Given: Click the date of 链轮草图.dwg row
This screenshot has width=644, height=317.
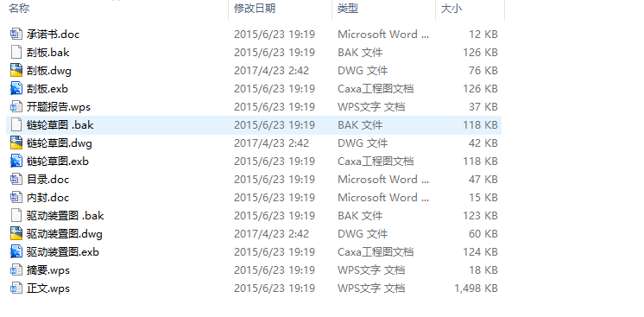Looking at the screenshot, I should [x=271, y=143].
